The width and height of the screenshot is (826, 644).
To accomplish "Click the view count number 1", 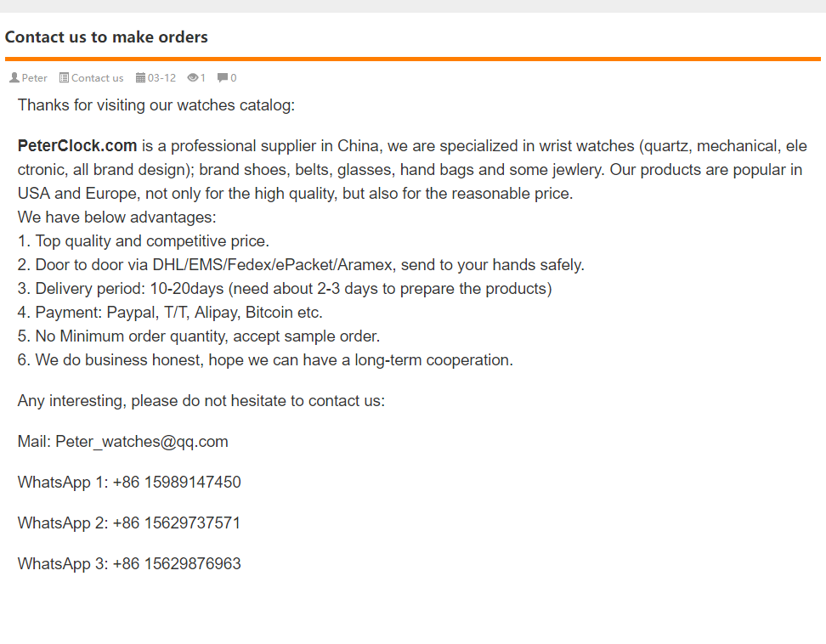I will pyautogui.click(x=203, y=78).
